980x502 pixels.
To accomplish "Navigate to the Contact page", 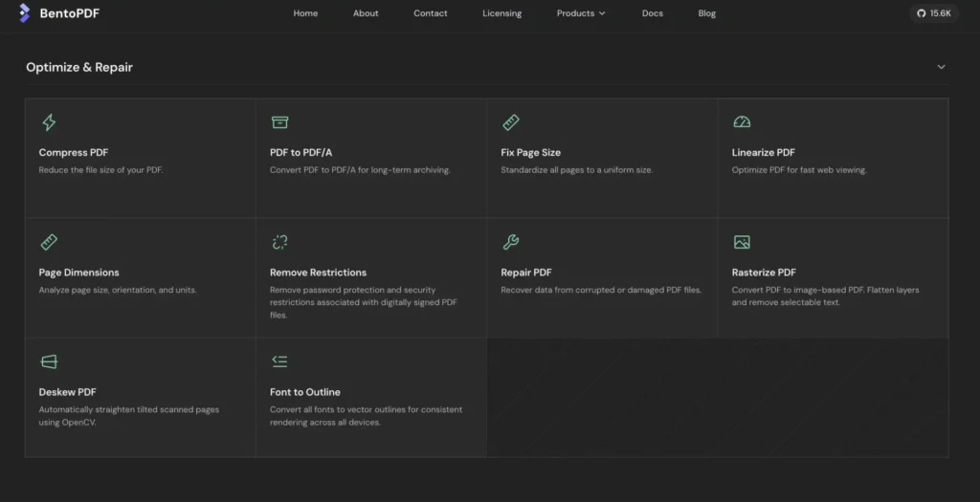I will coord(431,13).
